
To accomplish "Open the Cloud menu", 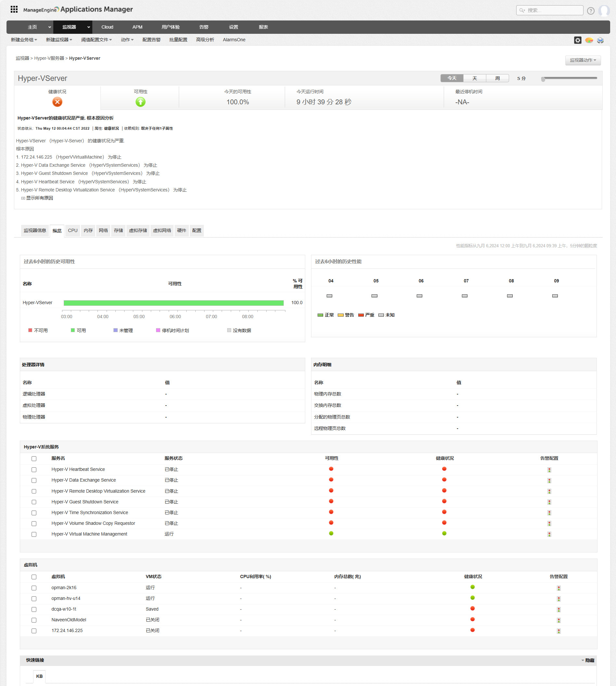I will [x=107, y=27].
